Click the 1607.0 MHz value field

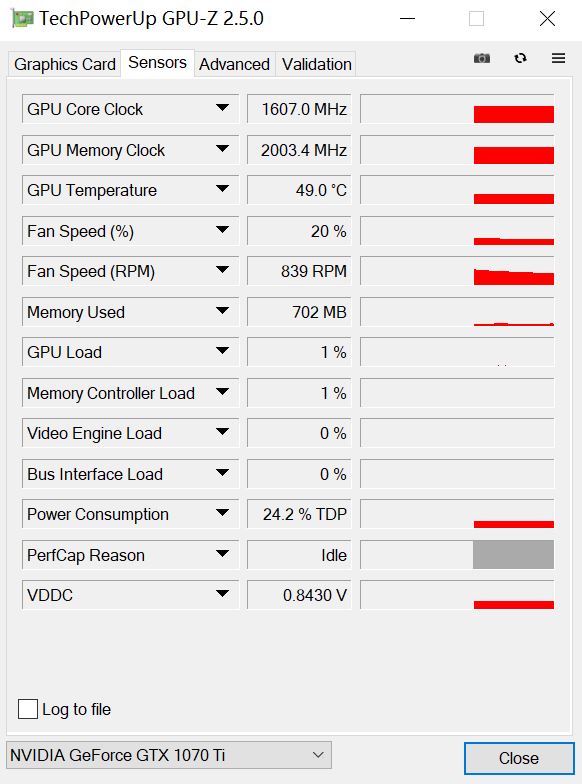pos(300,109)
